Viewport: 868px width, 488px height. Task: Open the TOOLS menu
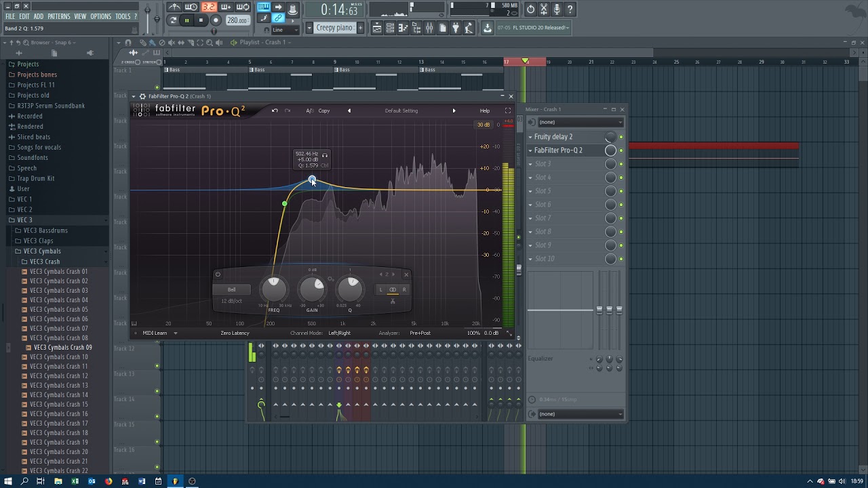click(x=123, y=16)
